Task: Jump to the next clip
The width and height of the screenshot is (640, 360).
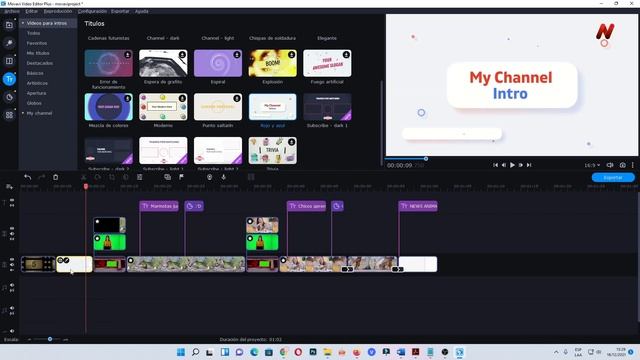Action: point(529,165)
